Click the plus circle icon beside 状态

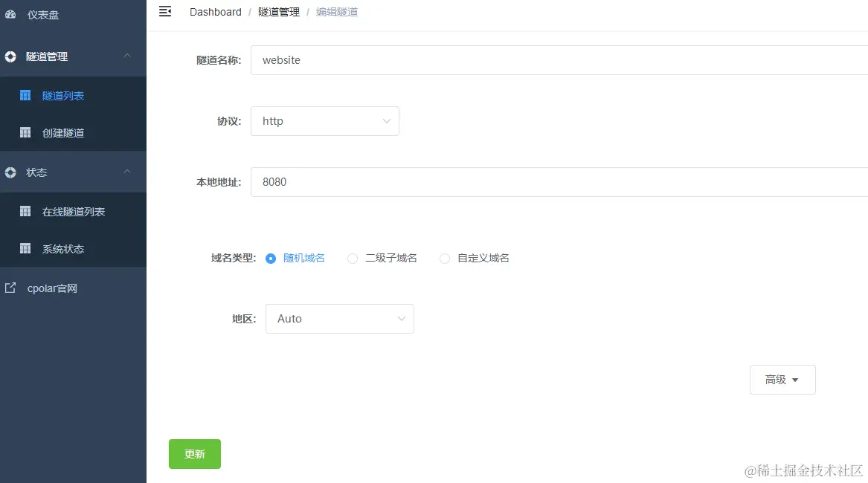(10, 172)
